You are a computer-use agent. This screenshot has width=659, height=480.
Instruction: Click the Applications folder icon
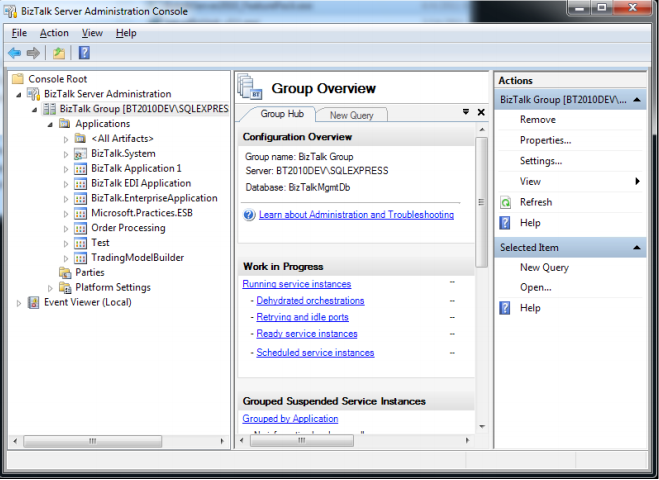pyautogui.click(x=65, y=123)
